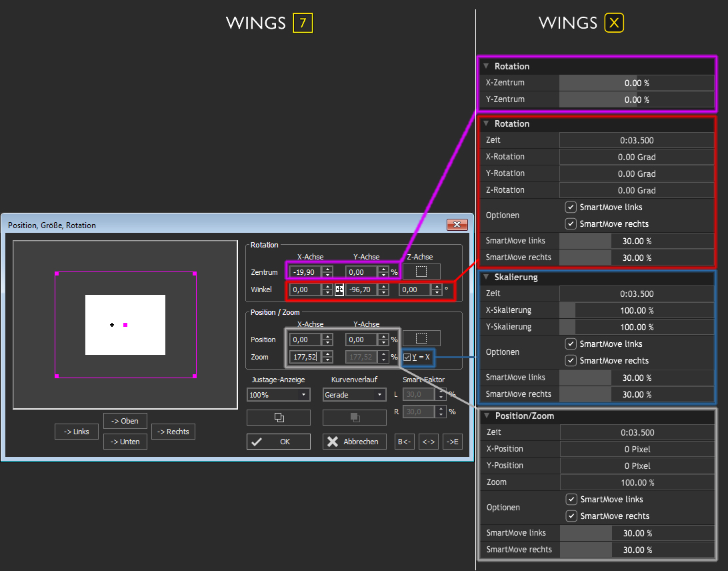Screen dimensions: 728x571
Task: Collapse the Skalierung section
Action: pyautogui.click(x=486, y=277)
